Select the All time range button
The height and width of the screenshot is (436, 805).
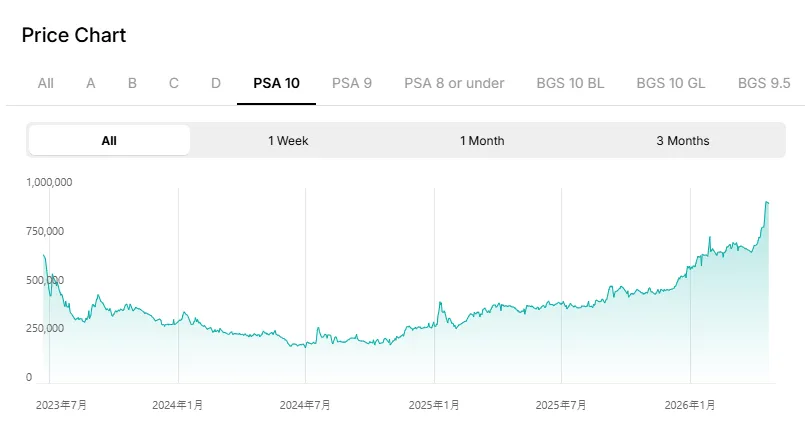click(x=109, y=141)
